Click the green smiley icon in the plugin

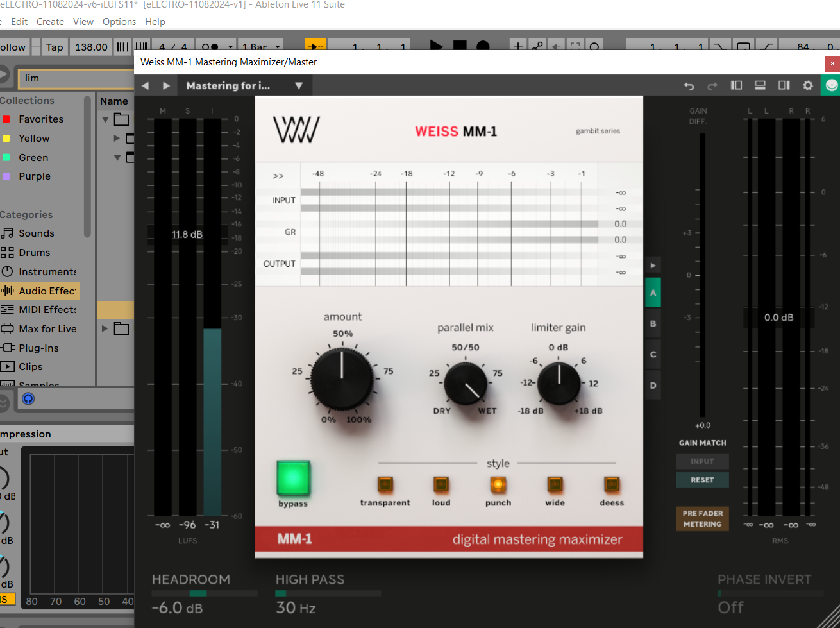831,85
